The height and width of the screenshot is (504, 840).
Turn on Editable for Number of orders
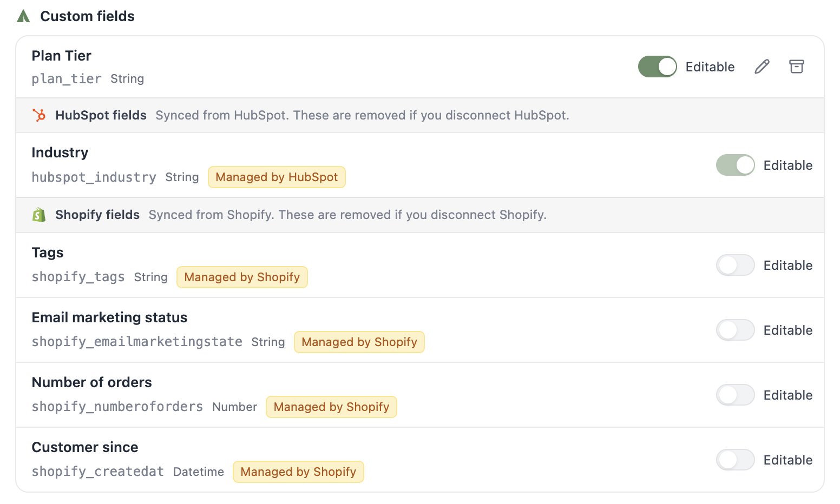pos(735,395)
